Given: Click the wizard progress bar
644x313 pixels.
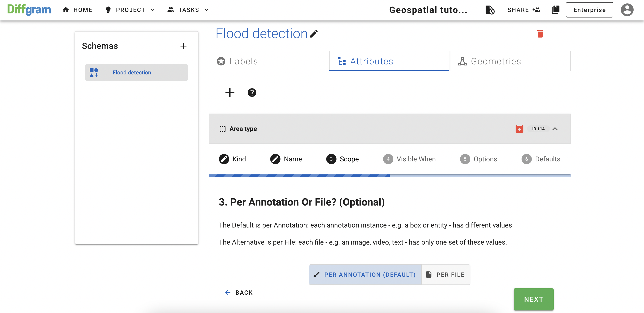Looking at the screenshot, I should pos(390,176).
